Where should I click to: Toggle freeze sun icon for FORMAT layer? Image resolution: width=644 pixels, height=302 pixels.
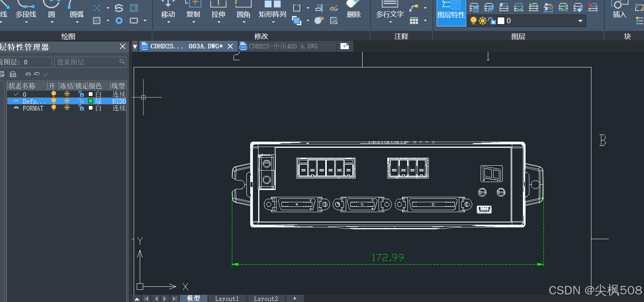pyautogui.click(x=67, y=108)
